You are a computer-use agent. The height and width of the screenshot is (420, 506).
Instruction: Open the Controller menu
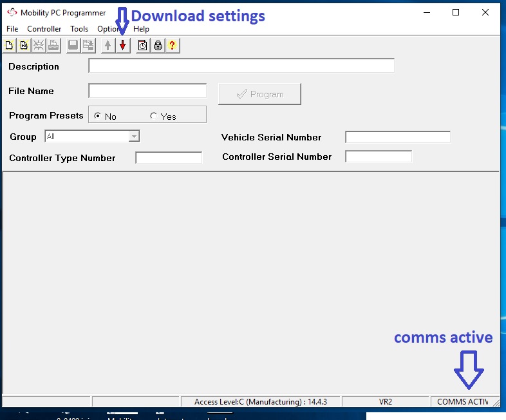[44, 29]
